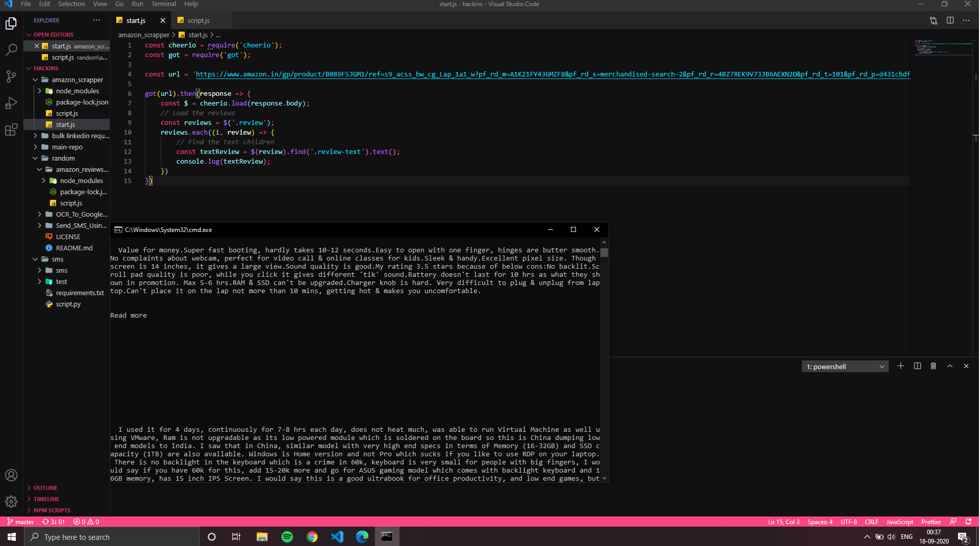Screen dimensions: 980x546
Task: Open the Run menu
Action: (x=137, y=4)
